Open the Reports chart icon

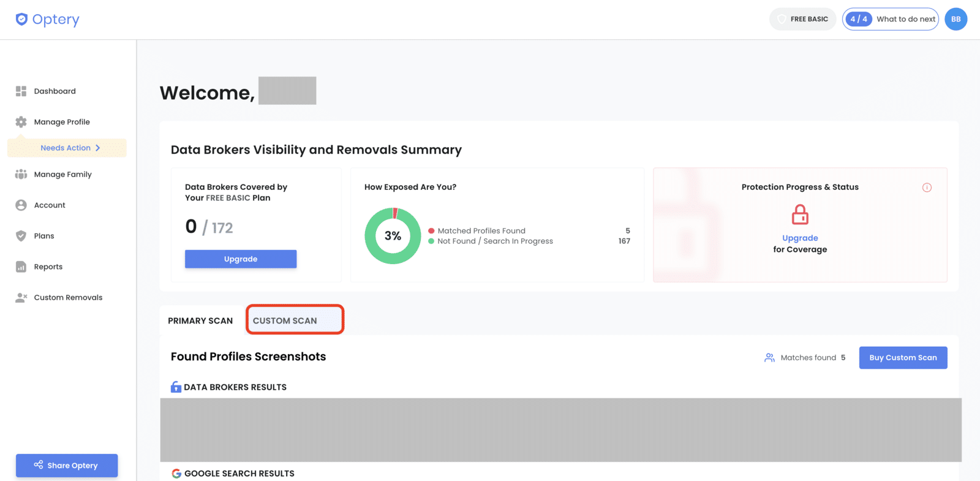(21, 267)
